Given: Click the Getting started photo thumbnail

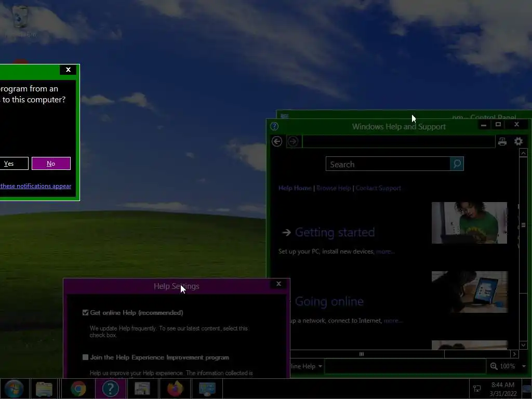Looking at the screenshot, I should point(469,223).
